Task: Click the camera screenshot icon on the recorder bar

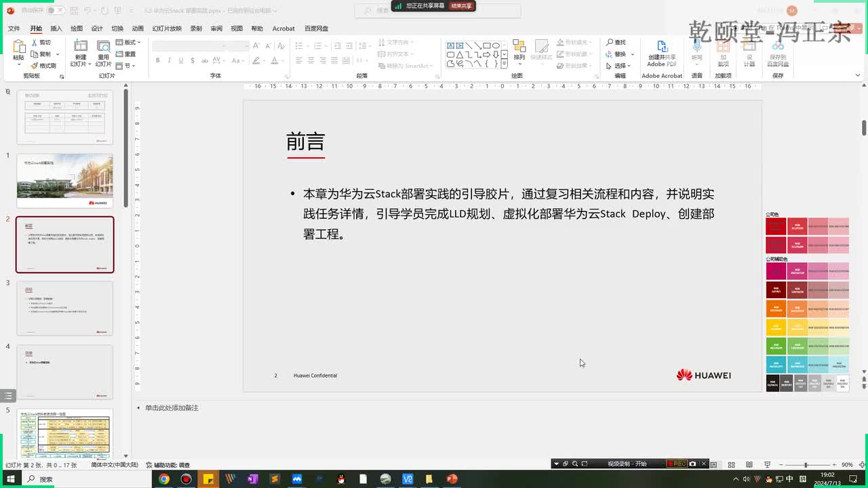Action: [692, 464]
